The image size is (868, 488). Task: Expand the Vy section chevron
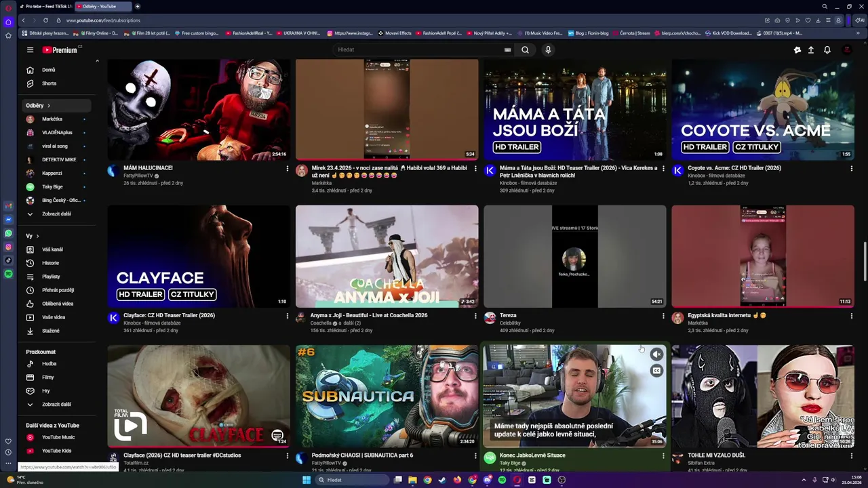[37, 236]
